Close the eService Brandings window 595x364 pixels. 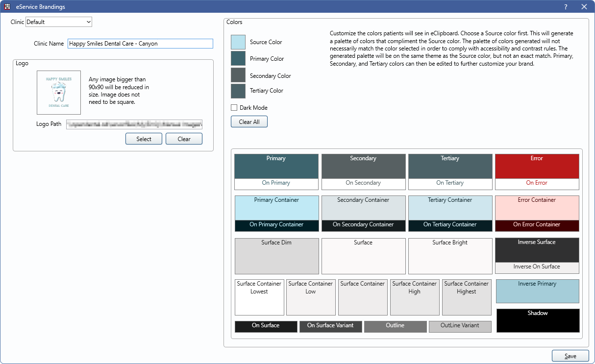coord(584,7)
